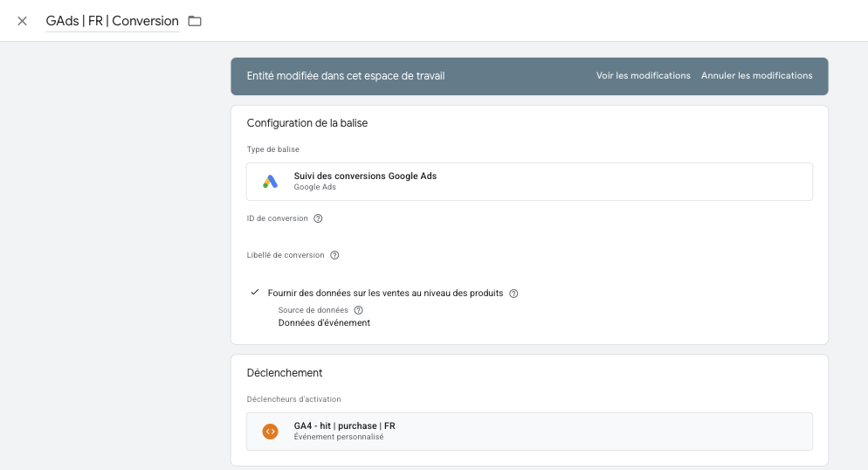Click the ID de conversion label
Image resolution: width=868 pixels, height=470 pixels.
tap(277, 218)
